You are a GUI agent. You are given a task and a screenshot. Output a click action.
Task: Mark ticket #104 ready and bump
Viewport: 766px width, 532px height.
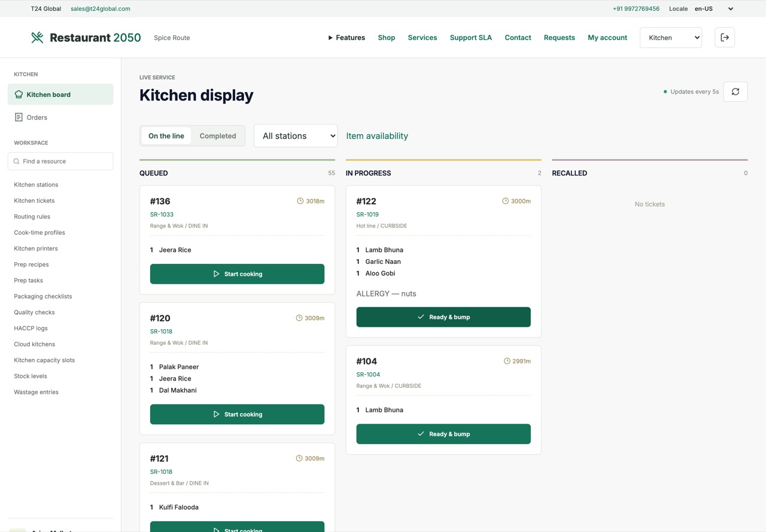[443, 434]
